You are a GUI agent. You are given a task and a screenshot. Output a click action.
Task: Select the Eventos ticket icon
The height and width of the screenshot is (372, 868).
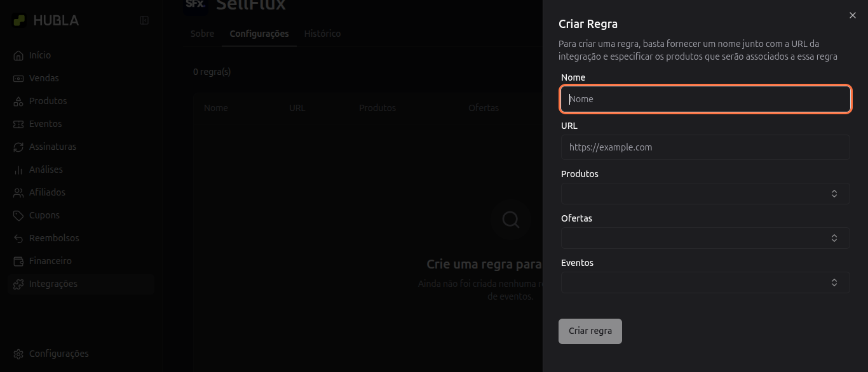pyautogui.click(x=18, y=124)
